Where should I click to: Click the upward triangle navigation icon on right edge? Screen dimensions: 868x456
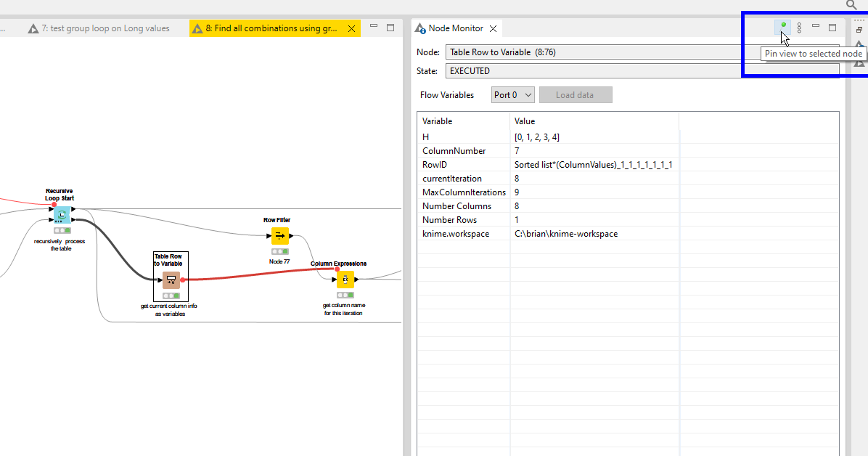[x=859, y=45]
